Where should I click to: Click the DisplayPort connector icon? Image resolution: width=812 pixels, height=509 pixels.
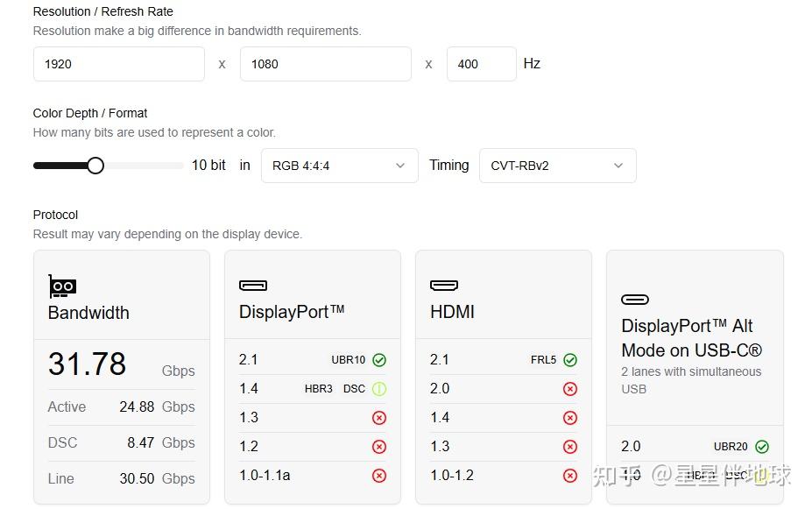(x=253, y=286)
